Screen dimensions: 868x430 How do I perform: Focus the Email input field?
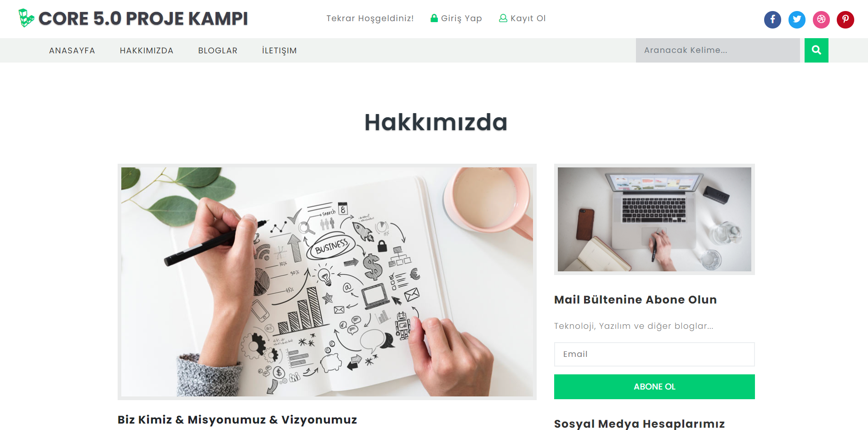tap(654, 354)
